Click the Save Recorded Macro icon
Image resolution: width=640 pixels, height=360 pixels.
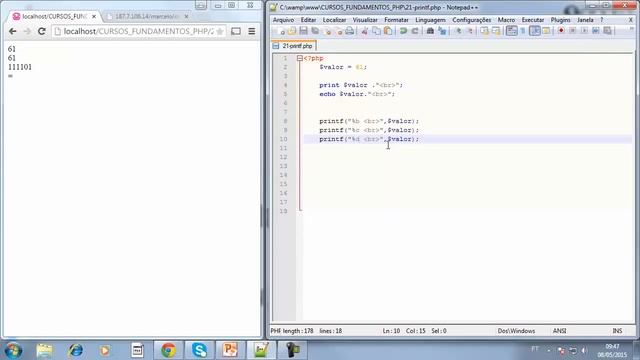coord(608,31)
